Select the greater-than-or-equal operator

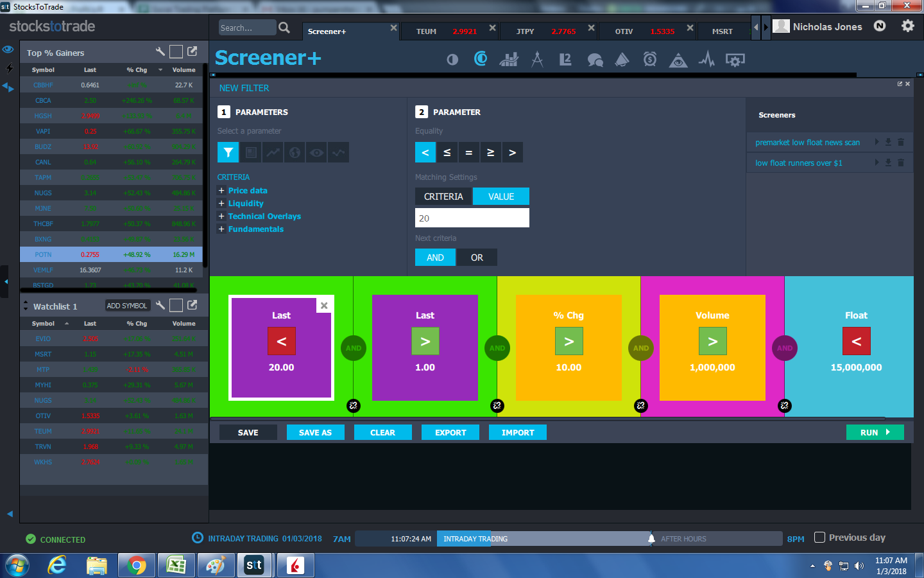pyautogui.click(x=491, y=153)
